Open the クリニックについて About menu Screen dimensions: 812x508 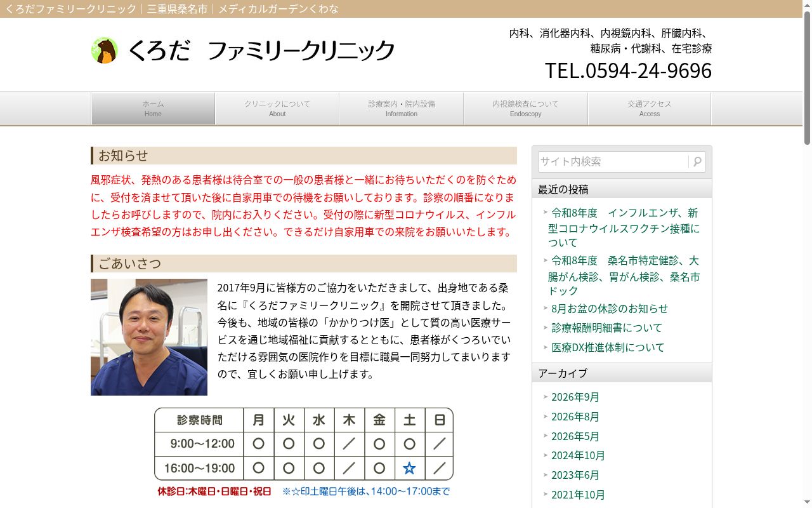coord(277,109)
